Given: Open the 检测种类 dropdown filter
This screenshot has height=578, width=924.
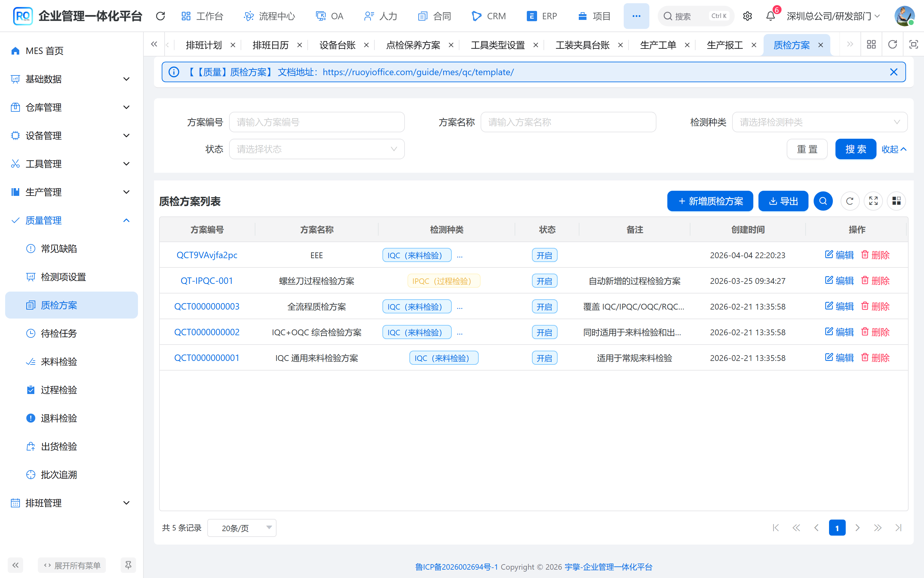Looking at the screenshot, I should tap(819, 122).
